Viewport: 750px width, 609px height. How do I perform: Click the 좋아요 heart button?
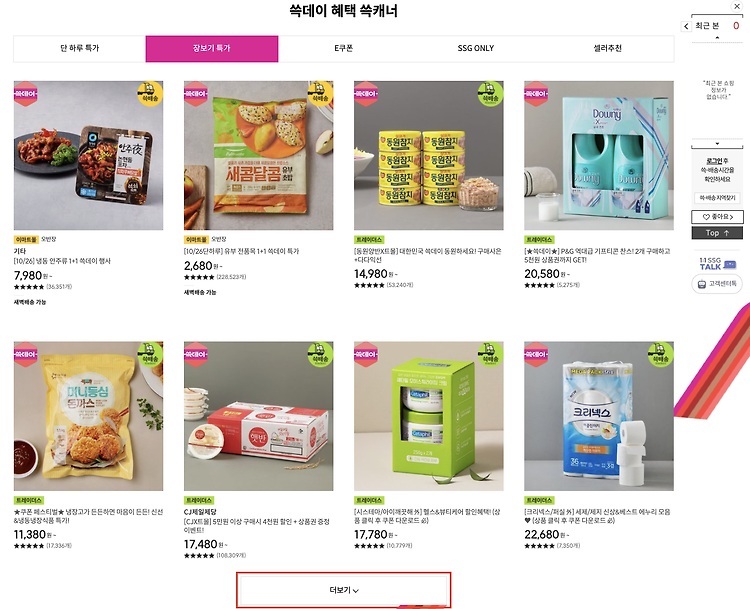pyautogui.click(x=717, y=217)
